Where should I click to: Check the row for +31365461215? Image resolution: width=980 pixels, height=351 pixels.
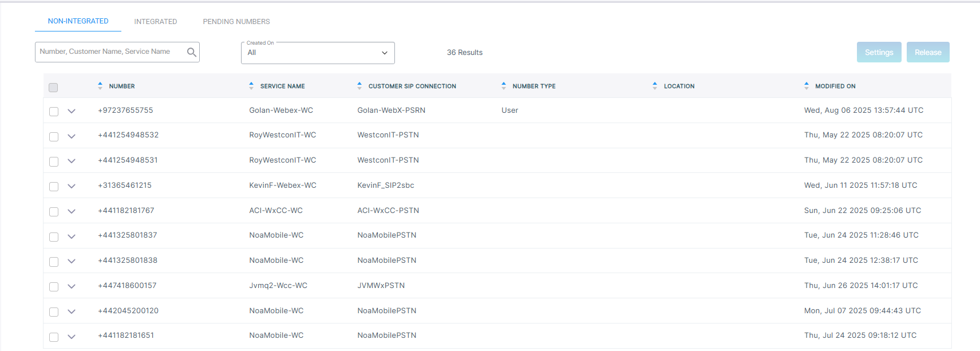click(x=54, y=187)
